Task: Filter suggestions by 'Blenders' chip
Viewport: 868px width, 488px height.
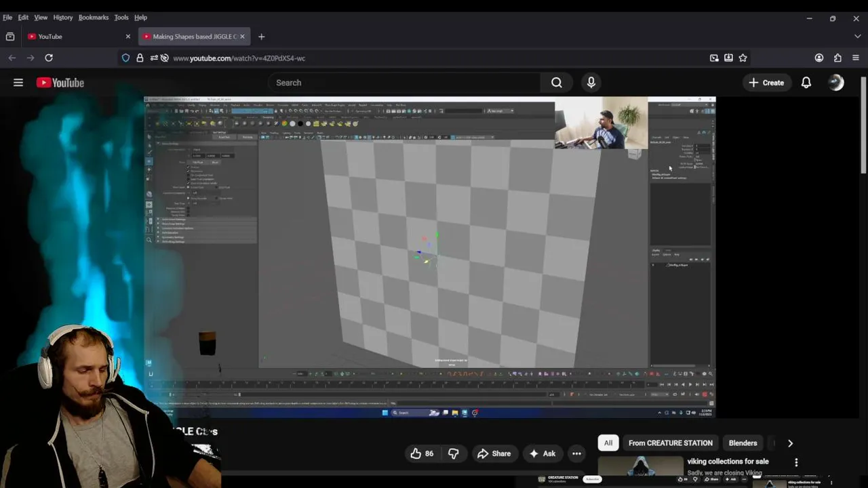Action: click(x=743, y=443)
